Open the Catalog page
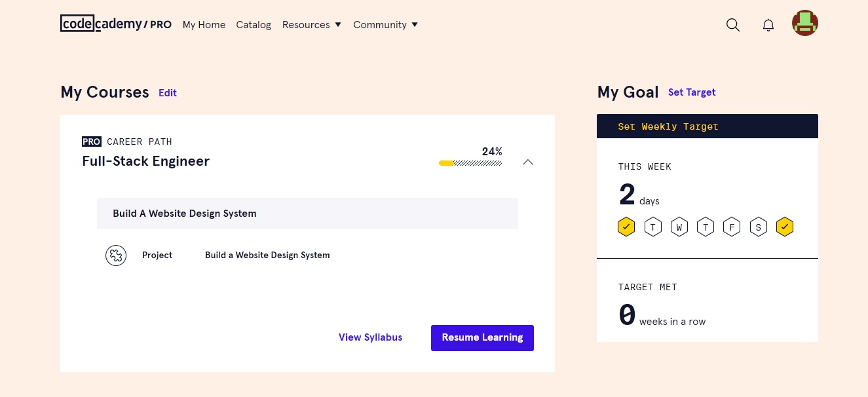The image size is (868, 397). (x=254, y=25)
